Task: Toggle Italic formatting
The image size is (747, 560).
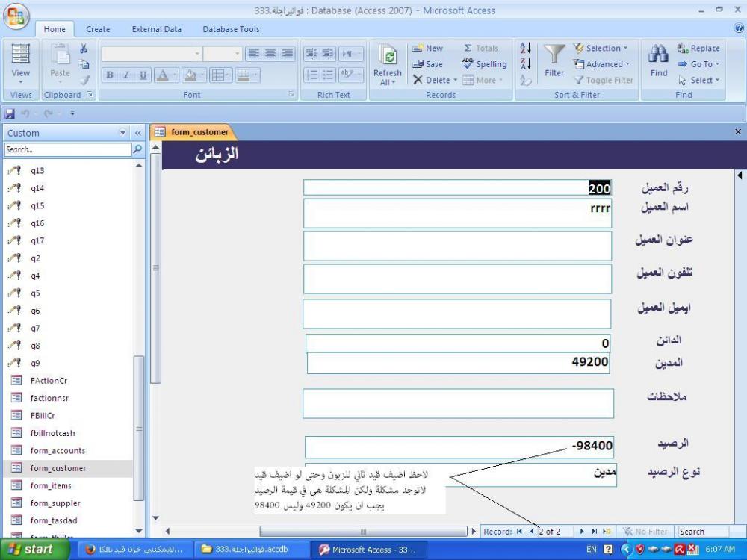Action: coord(126,75)
